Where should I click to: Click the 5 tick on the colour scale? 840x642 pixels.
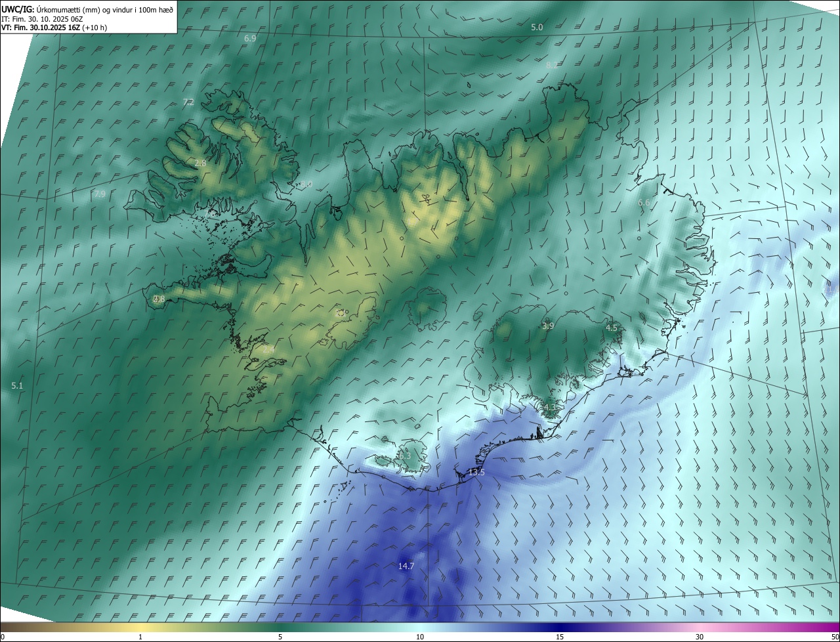pos(280,637)
